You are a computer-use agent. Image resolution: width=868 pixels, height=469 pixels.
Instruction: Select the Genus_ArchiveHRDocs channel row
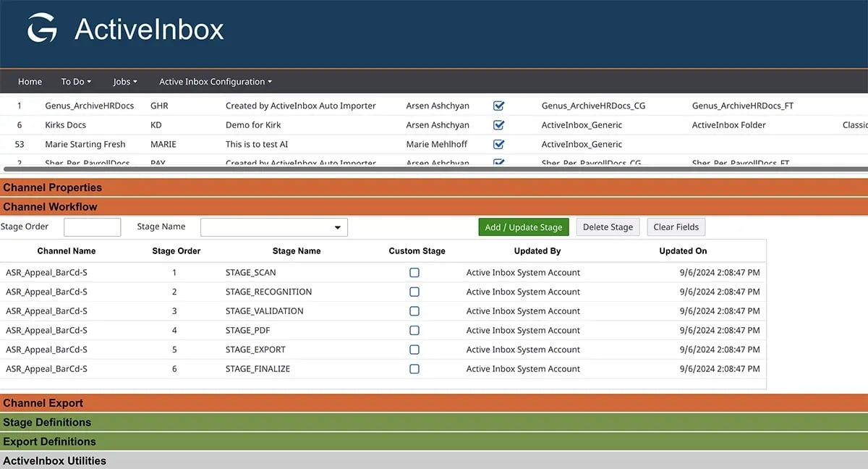tap(434, 106)
